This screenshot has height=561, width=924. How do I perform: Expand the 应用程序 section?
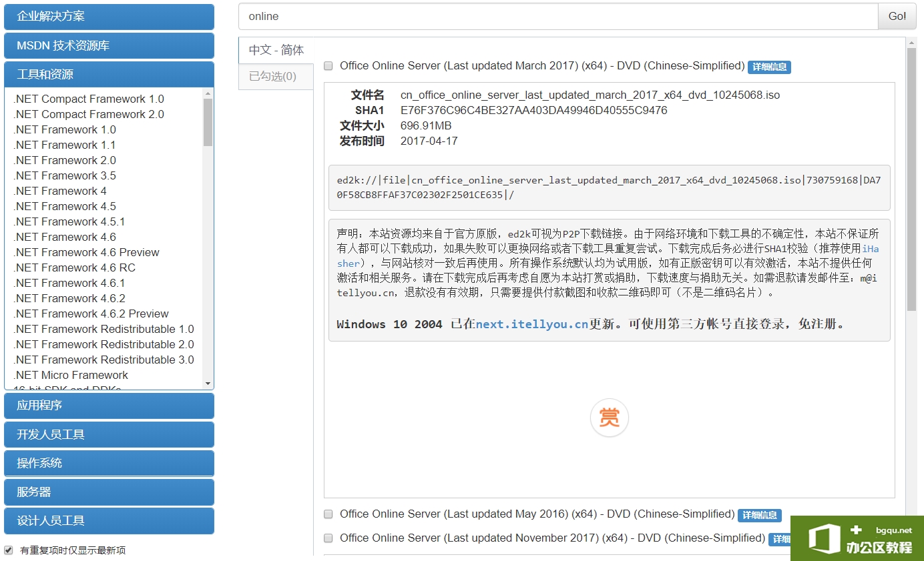click(x=109, y=406)
